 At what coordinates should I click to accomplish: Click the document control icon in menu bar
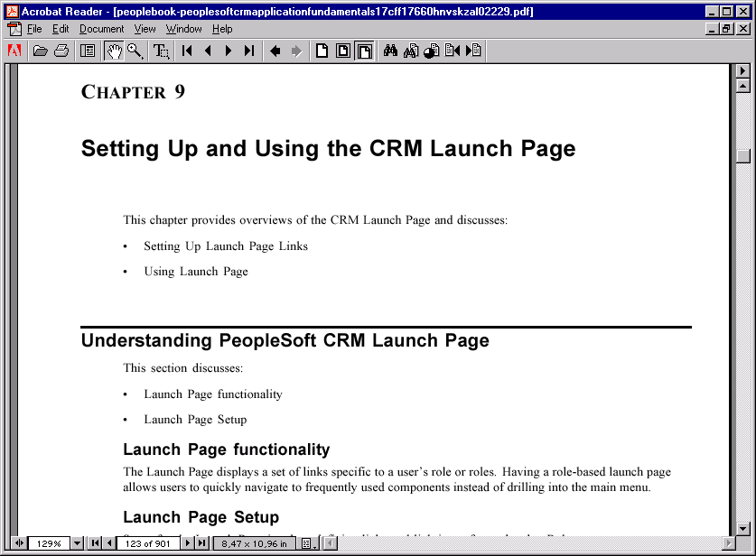coord(14,30)
